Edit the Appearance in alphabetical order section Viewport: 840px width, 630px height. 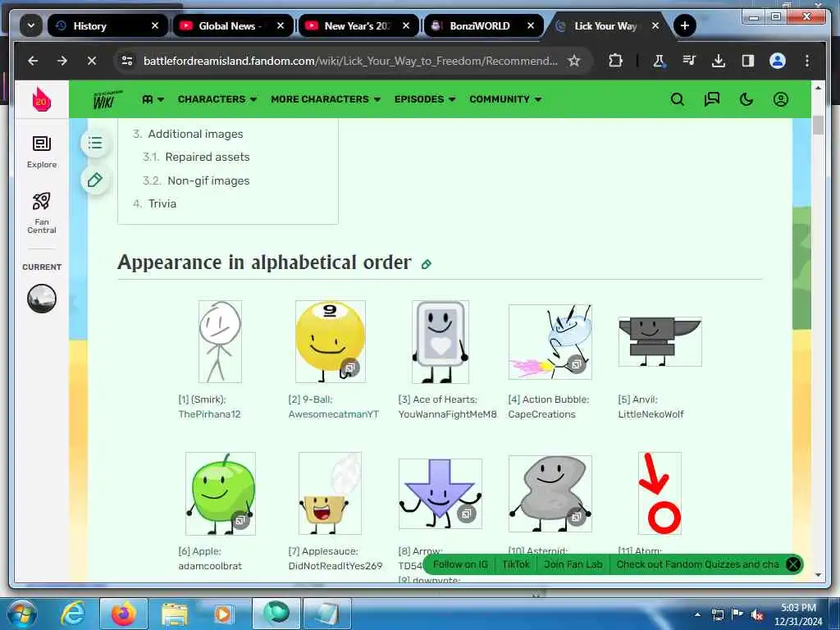pyautogui.click(x=427, y=264)
